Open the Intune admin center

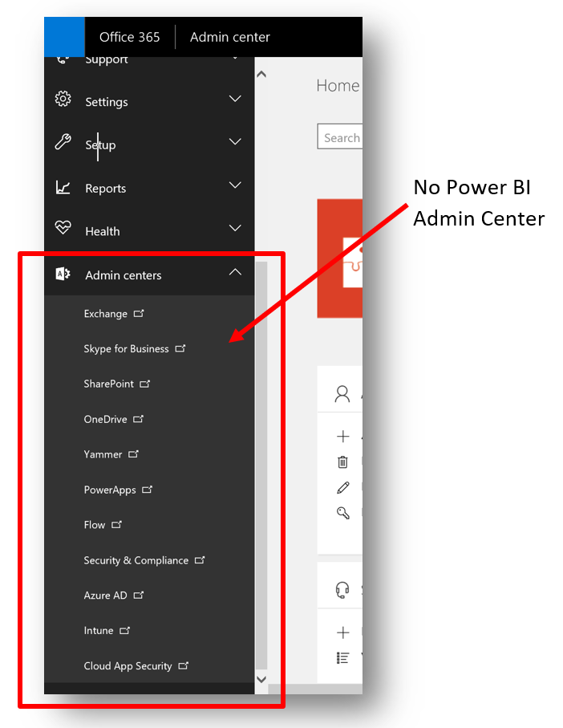[99, 631]
